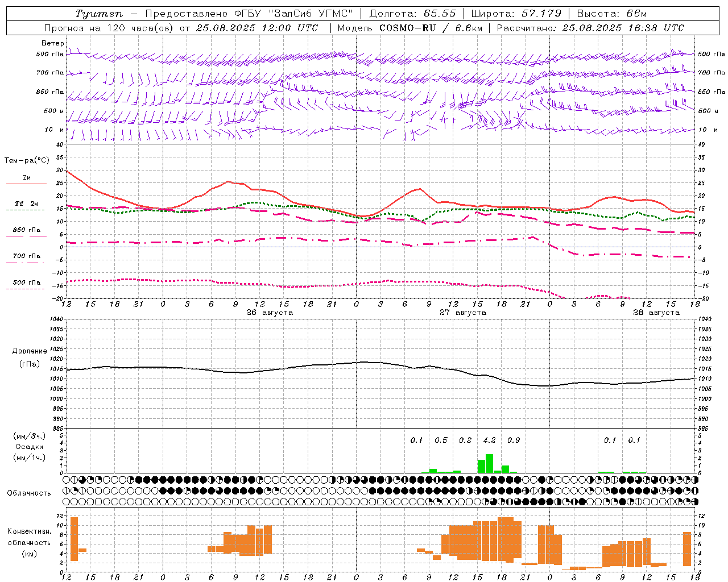Image resolution: width=728 pixels, height=582 pixels.
Task: Click the '4.2' precipitation amount value
Action: (489, 440)
